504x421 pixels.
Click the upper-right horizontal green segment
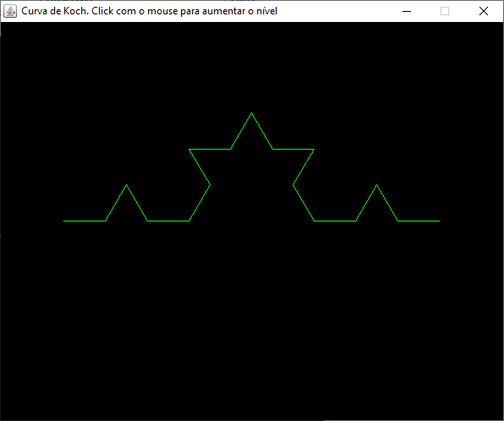[x=293, y=149]
